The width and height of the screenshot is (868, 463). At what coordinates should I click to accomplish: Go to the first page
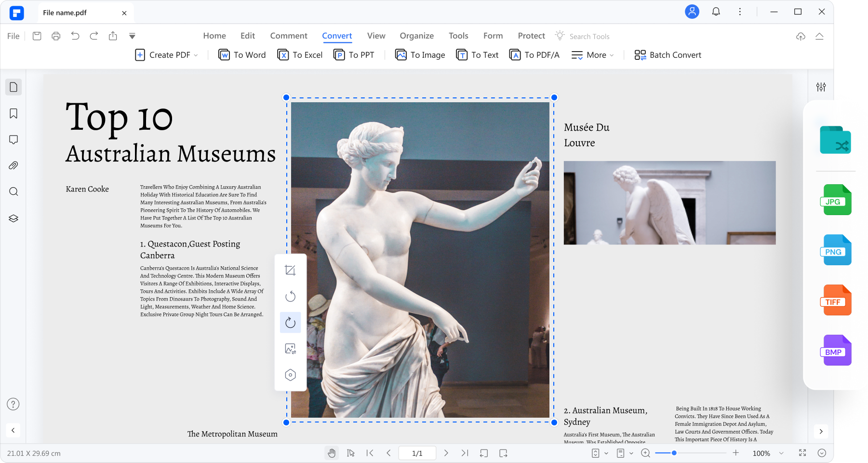pyautogui.click(x=370, y=453)
